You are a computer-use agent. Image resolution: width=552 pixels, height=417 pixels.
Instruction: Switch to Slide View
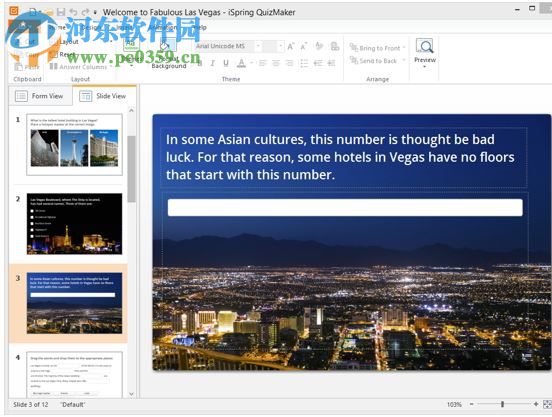click(x=103, y=96)
